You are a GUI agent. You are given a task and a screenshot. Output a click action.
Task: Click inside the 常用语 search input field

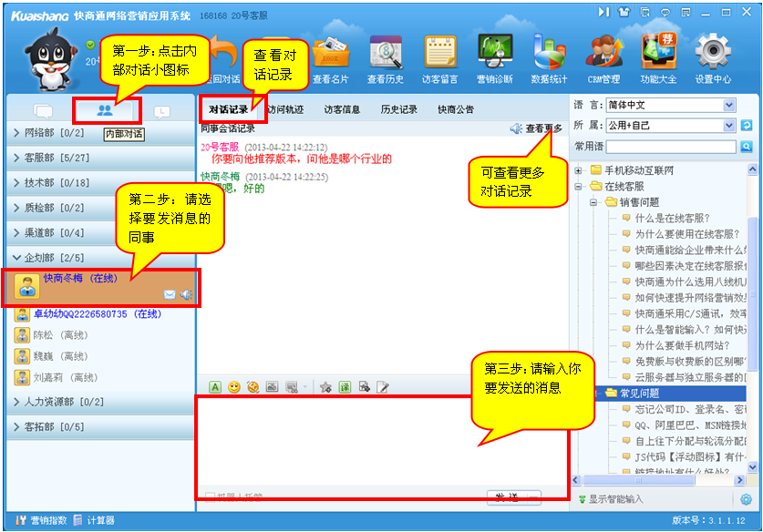pos(672,147)
